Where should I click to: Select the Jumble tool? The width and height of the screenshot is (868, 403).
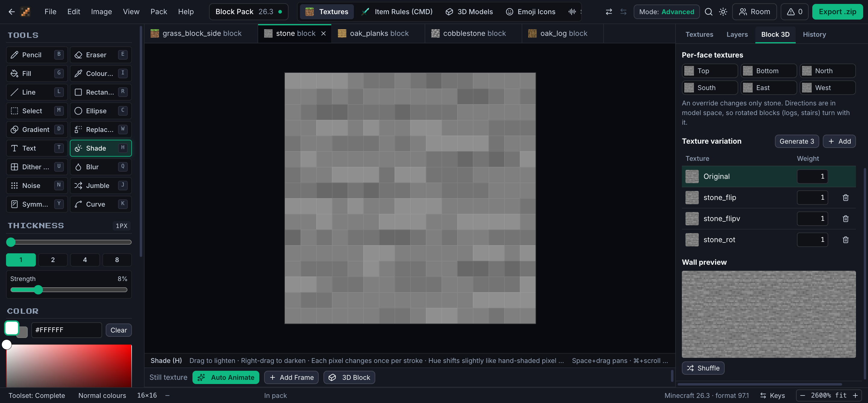[101, 186]
